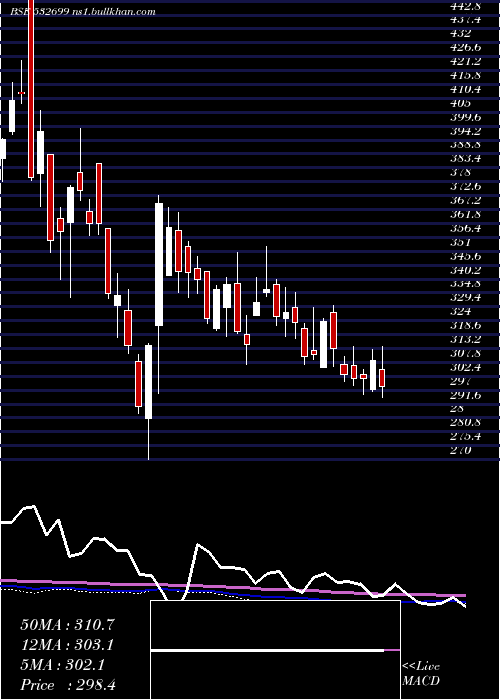Click the 372.6 price axis label
Image resolution: width=500 pixels, height=700 pixels.
pos(466,186)
